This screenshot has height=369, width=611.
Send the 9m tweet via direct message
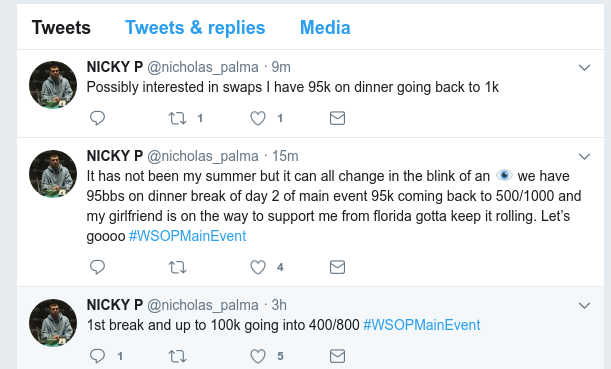pos(337,118)
